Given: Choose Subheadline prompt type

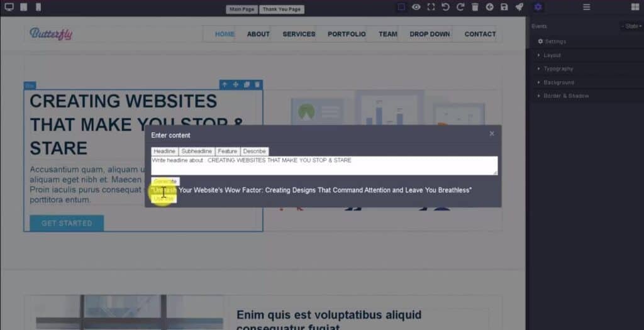Looking at the screenshot, I should point(197,151).
